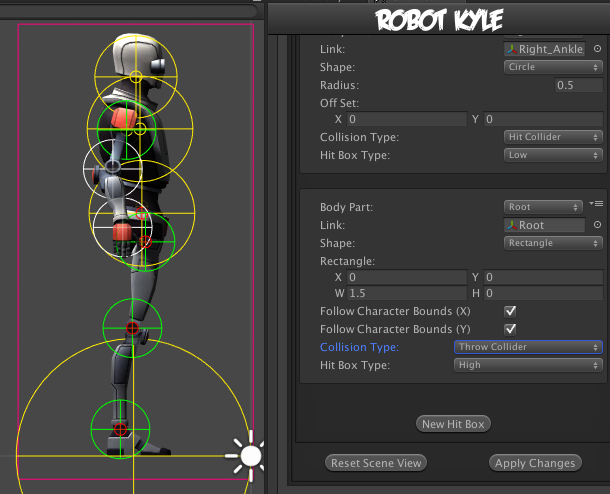Click Reset Scene View button
The image size is (610, 494).
[x=376, y=463]
